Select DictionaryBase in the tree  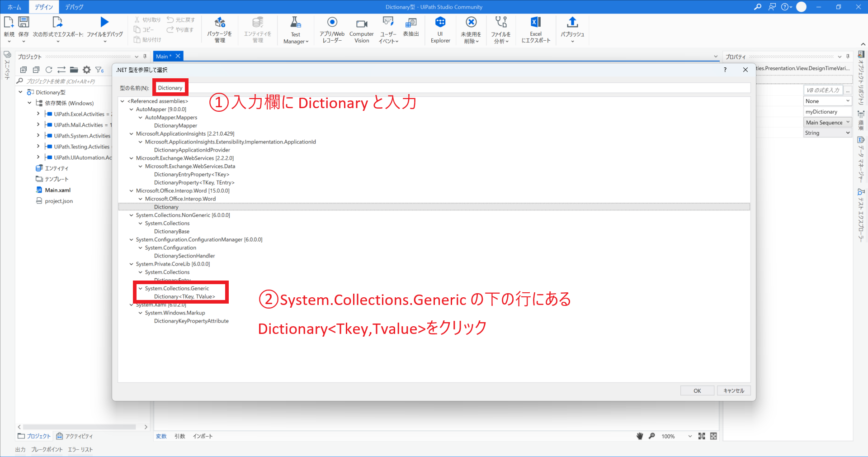pyautogui.click(x=172, y=232)
